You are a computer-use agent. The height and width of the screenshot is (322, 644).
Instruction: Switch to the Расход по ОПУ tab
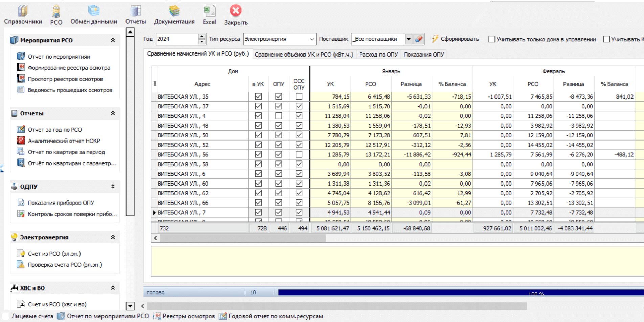pos(378,55)
